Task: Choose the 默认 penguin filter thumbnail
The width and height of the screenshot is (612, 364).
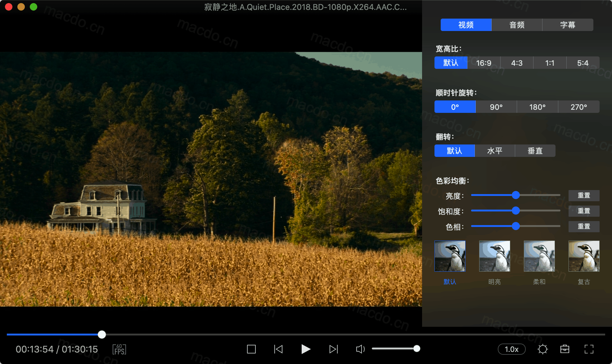Action: (450, 256)
